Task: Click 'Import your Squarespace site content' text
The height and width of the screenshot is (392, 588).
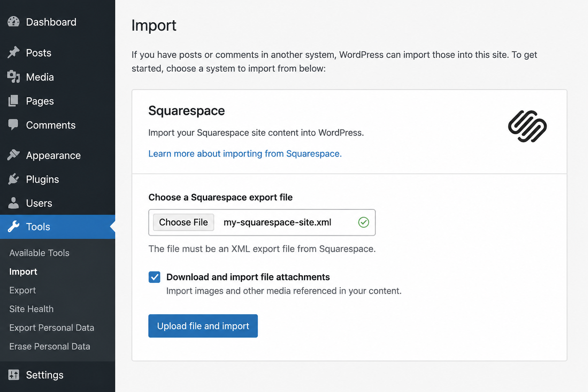Action: tap(256, 133)
